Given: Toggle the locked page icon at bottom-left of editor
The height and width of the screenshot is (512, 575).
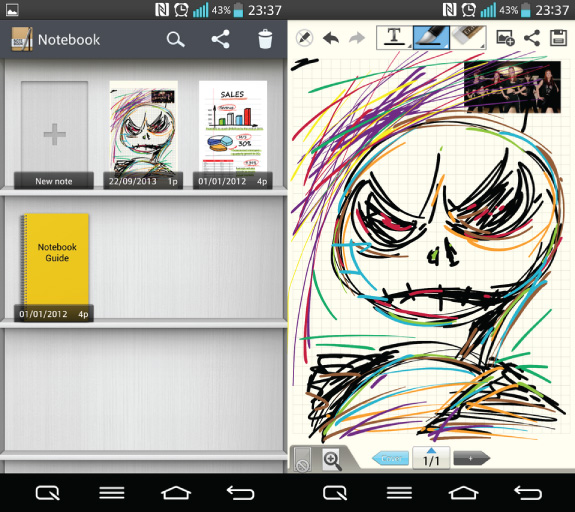Looking at the screenshot, I should (x=303, y=459).
